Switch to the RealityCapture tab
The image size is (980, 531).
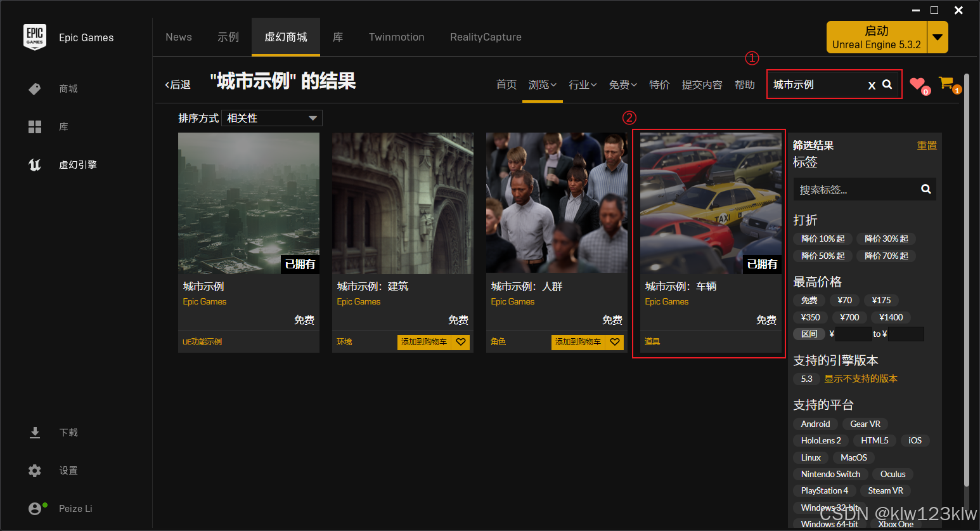(486, 37)
